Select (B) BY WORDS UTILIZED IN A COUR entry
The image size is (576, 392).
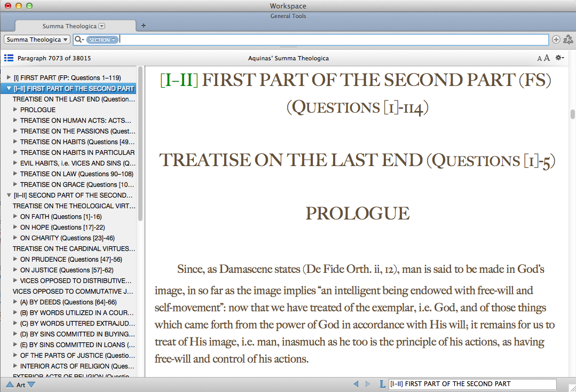click(x=77, y=312)
